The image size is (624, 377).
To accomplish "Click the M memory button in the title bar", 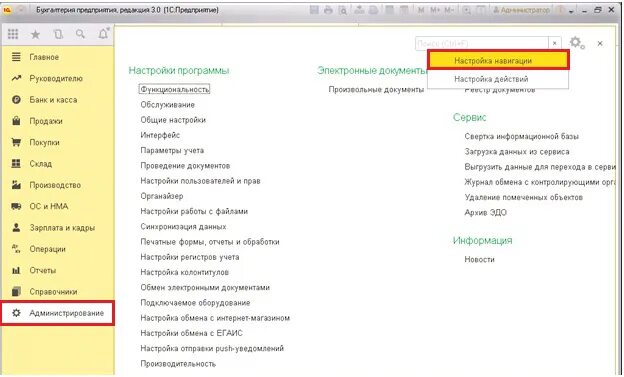I will pos(421,10).
